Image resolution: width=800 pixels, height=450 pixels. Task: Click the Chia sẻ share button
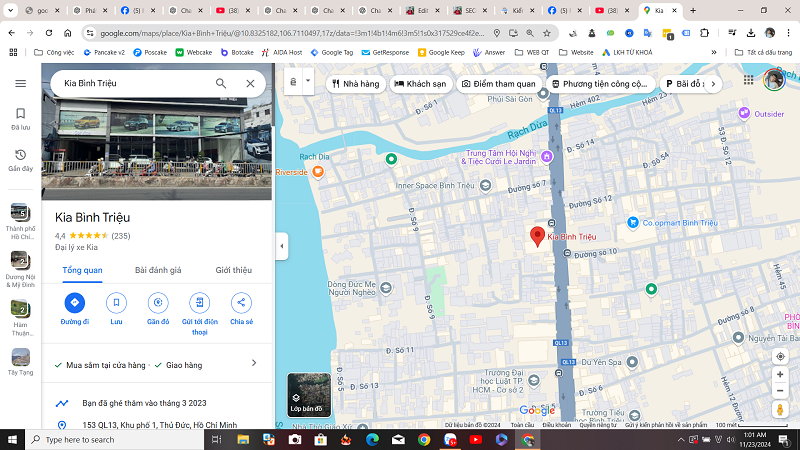tap(241, 309)
